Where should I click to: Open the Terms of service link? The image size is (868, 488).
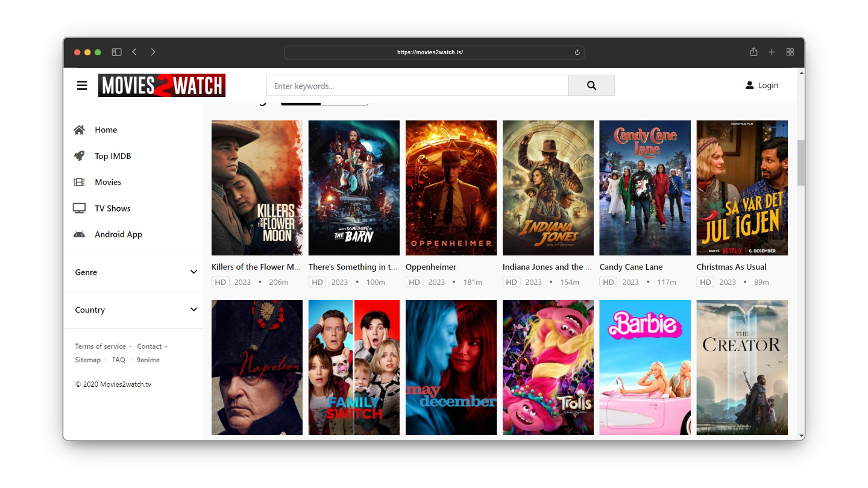[101, 346]
